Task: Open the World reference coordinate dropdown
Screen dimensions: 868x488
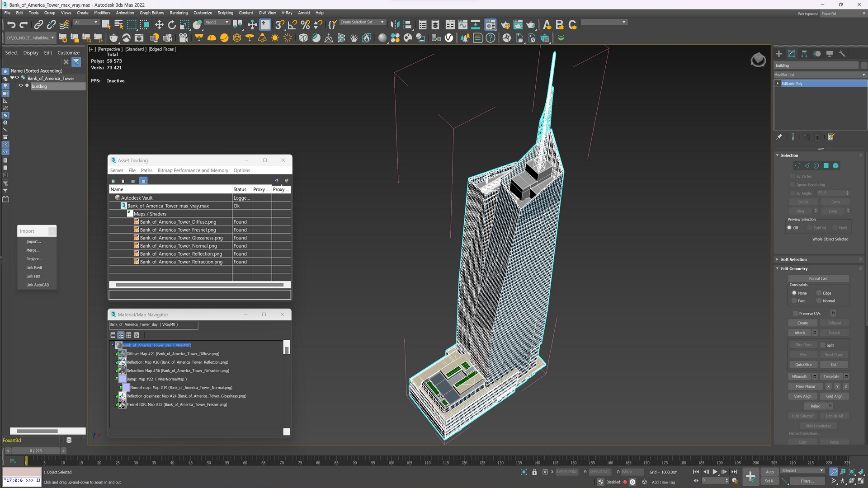Action: (x=217, y=22)
